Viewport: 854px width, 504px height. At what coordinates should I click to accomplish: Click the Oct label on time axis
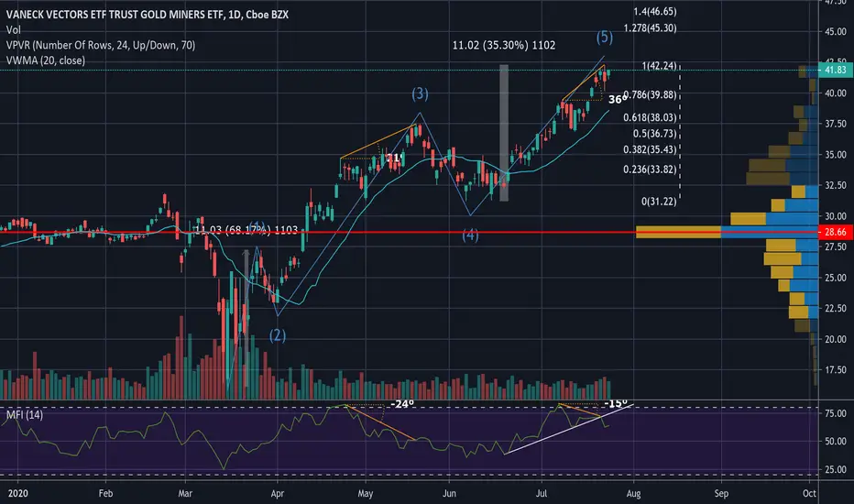coord(809,494)
